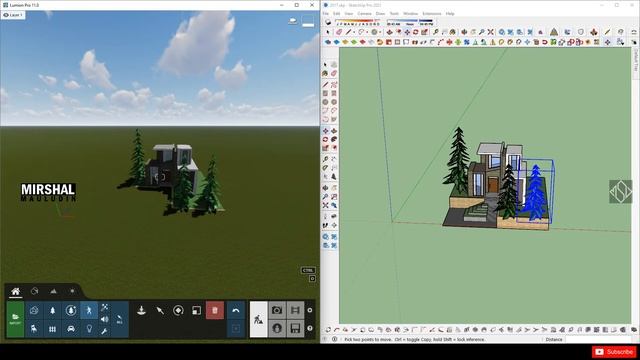The width and height of the screenshot is (640, 360).
Task: Open the Help menu in SketchUp
Action: pyautogui.click(x=450, y=13)
